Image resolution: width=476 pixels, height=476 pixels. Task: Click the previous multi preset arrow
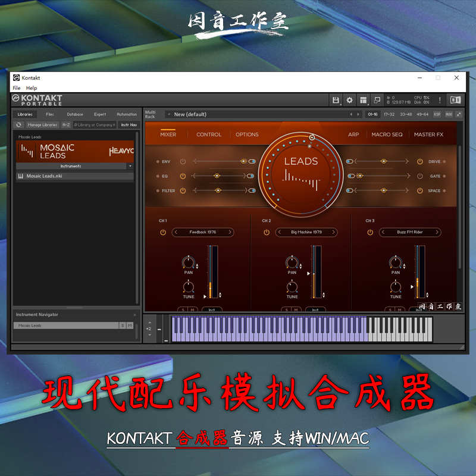tap(351, 114)
